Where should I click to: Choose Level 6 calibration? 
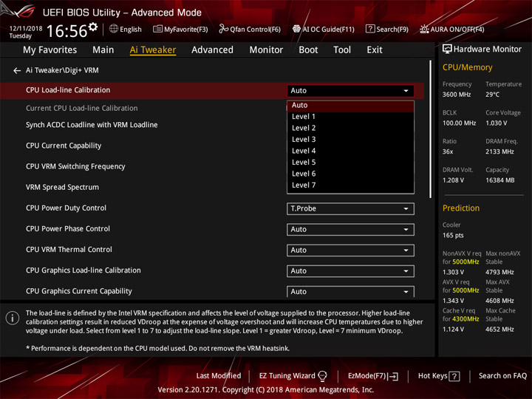pyautogui.click(x=350, y=174)
